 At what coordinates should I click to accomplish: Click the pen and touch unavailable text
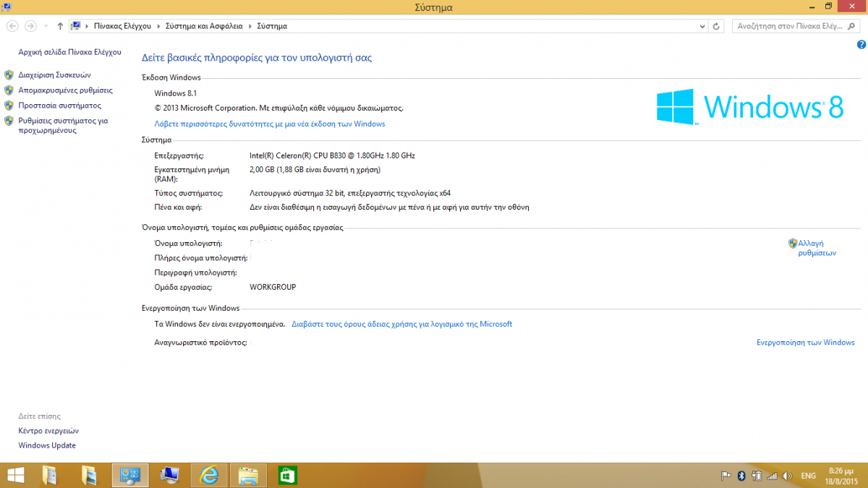tap(389, 207)
